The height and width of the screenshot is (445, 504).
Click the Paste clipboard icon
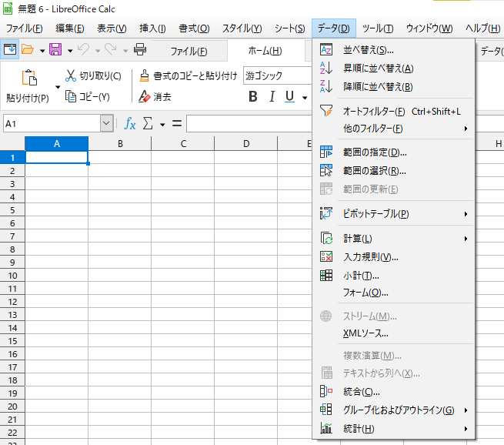(x=29, y=78)
